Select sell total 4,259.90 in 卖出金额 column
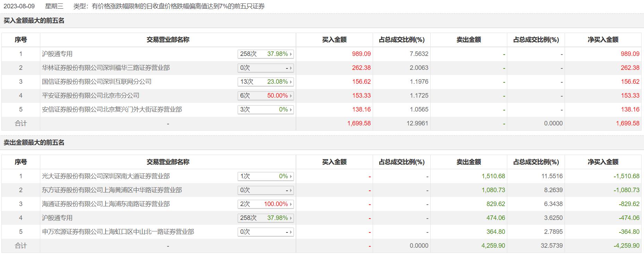The image size is (644, 254). coord(493,246)
